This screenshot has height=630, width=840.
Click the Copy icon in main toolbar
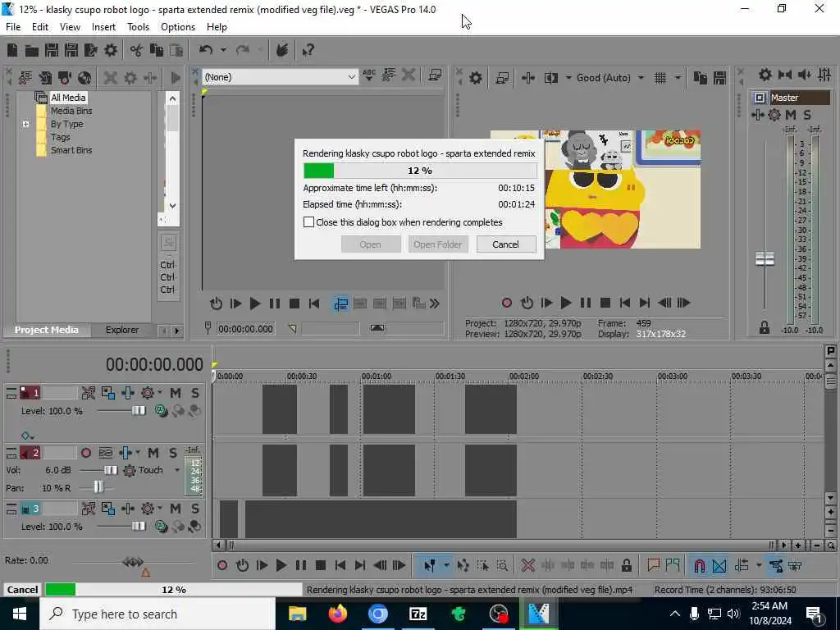click(x=157, y=50)
